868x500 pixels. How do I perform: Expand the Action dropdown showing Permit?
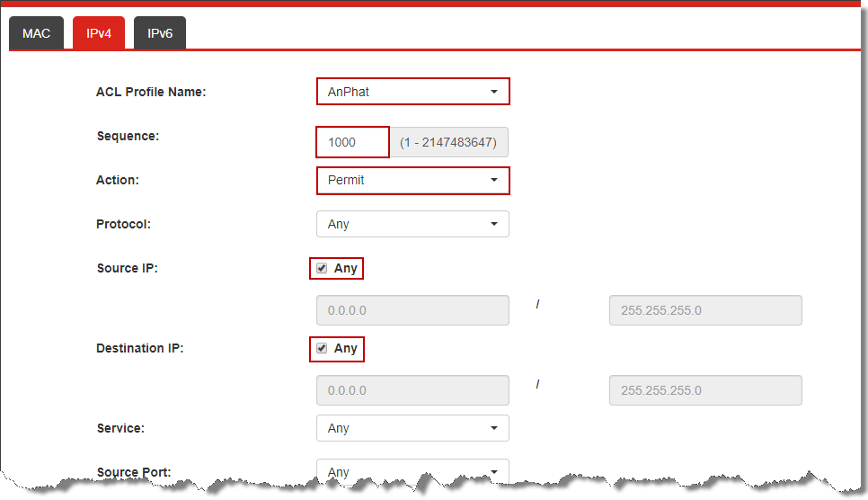(x=413, y=180)
